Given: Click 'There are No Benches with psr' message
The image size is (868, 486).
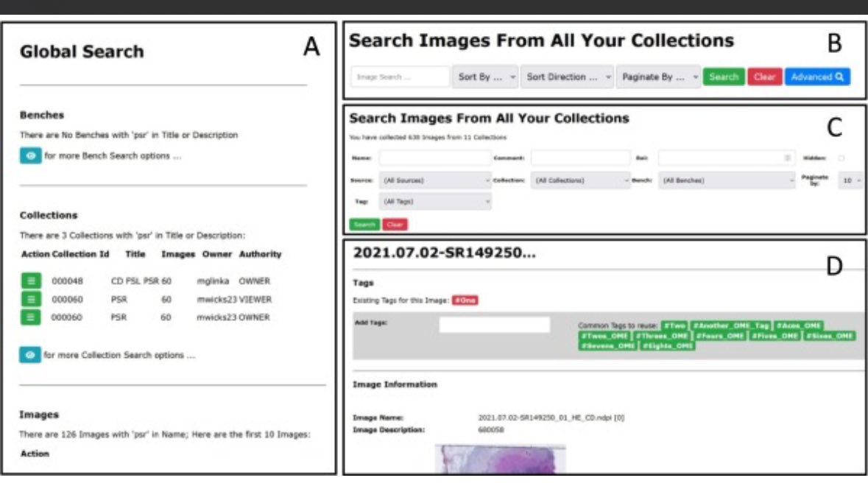Looking at the screenshot, I should 129,135.
